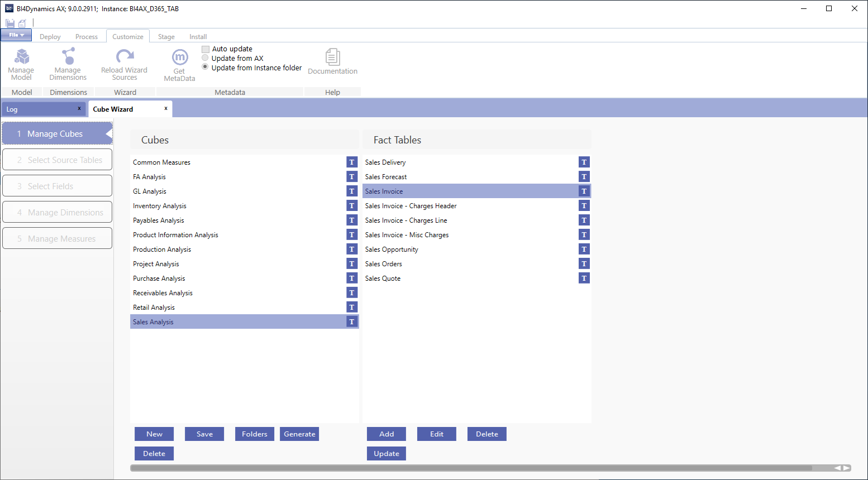This screenshot has height=480, width=868.
Task: Click T icon beside Sales Analysis cube
Action: point(352,321)
